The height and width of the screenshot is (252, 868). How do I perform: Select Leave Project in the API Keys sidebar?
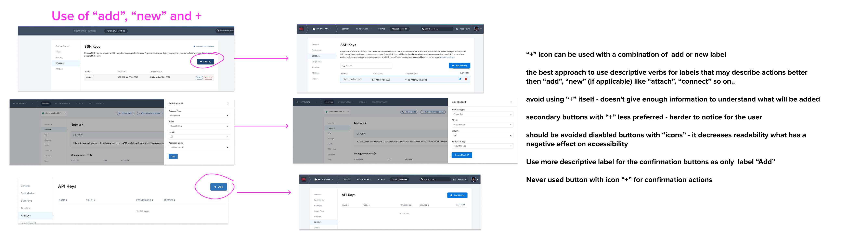[28, 223]
